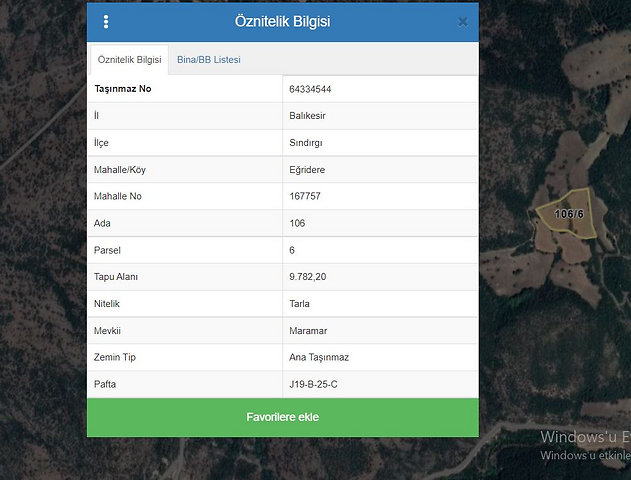Select the Ada value 106 in the table
This screenshot has width=631, height=480.
pos(297,223)
